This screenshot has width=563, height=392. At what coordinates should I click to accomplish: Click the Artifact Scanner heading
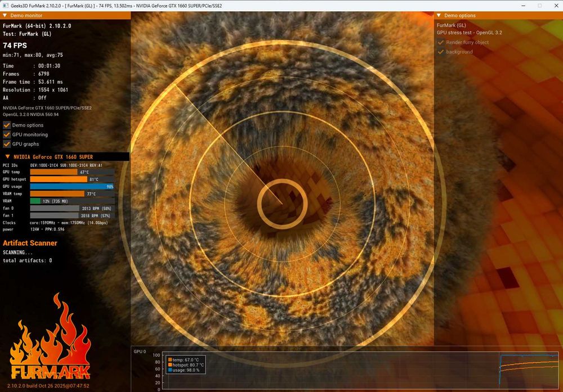pos(30,243)
